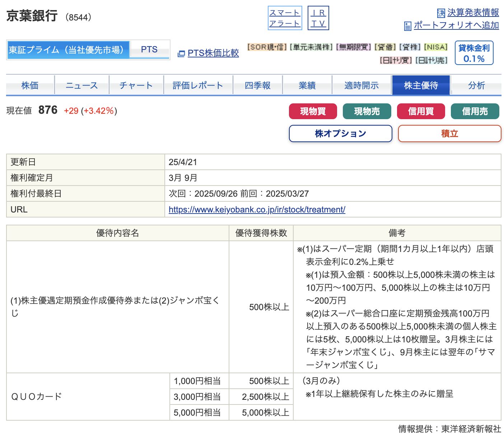This screenshot has width=504, height=435.
Task: Open PTS株価比較 link
Action: (x=213, y=53)
